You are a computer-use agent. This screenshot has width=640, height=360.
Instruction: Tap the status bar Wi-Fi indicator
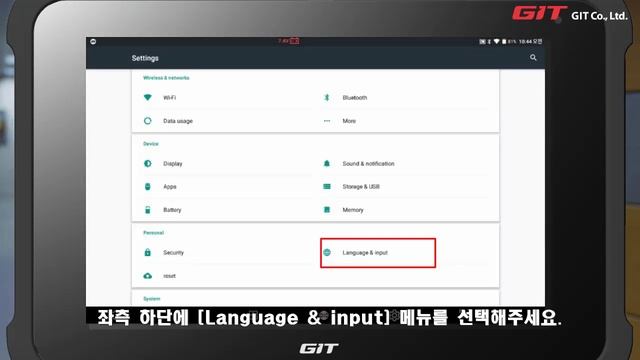click(x=496, y=42)
